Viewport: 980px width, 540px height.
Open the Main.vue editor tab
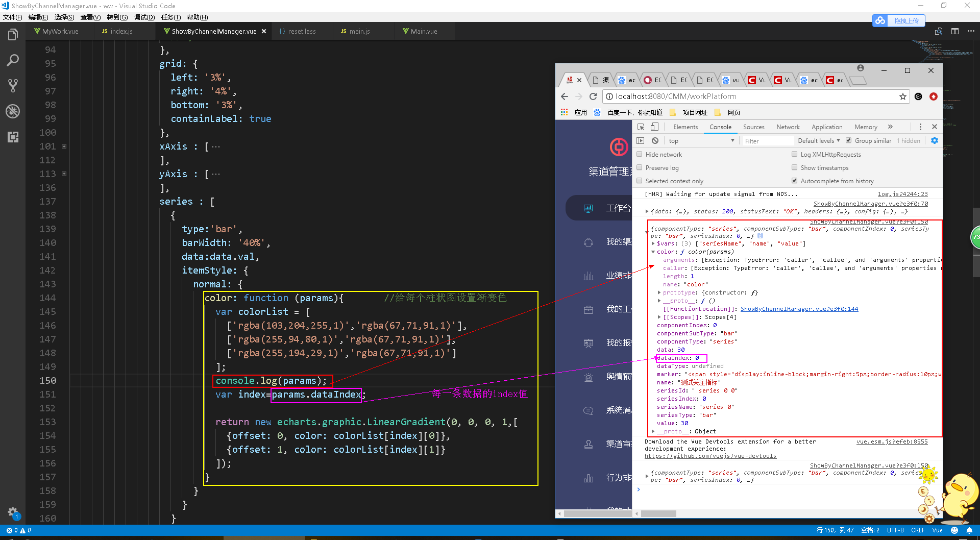[x=424, y=31]
